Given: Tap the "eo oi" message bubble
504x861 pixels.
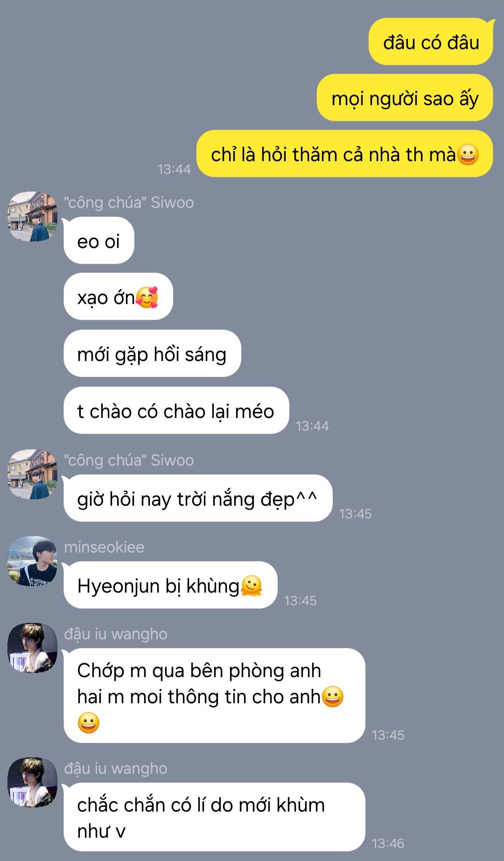Looking at the screenshot, I should click(99, 241).
